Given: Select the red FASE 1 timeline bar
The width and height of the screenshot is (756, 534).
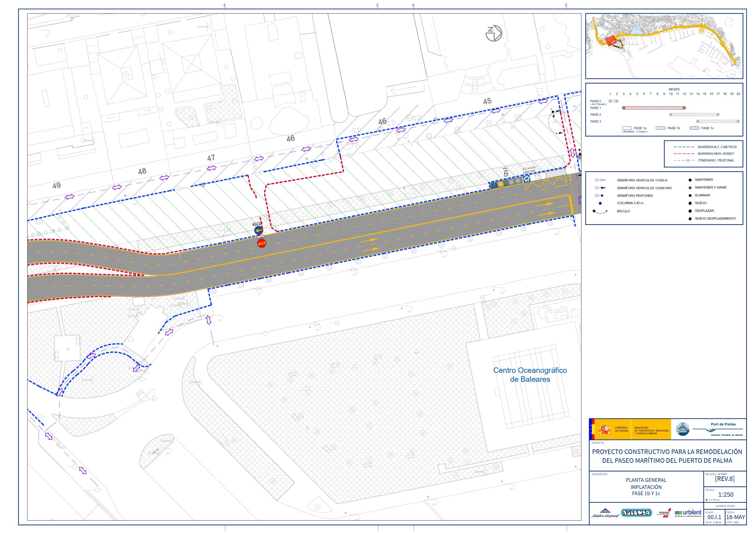Looking at the screenshot, I should point(654,108).
